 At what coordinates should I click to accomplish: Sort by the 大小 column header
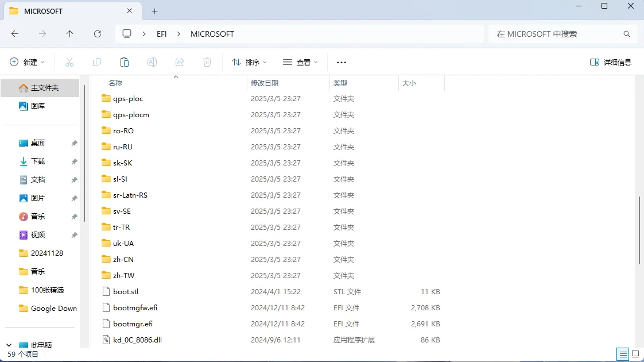click(x=409, y=83)
